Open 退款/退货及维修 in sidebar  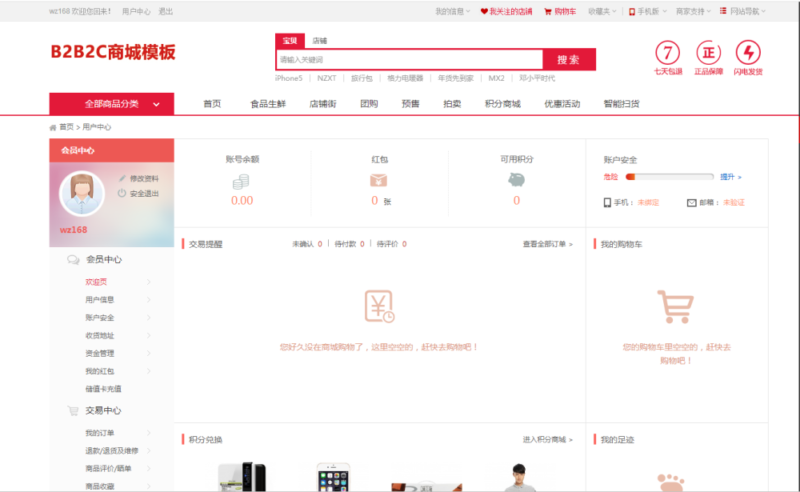111,451
